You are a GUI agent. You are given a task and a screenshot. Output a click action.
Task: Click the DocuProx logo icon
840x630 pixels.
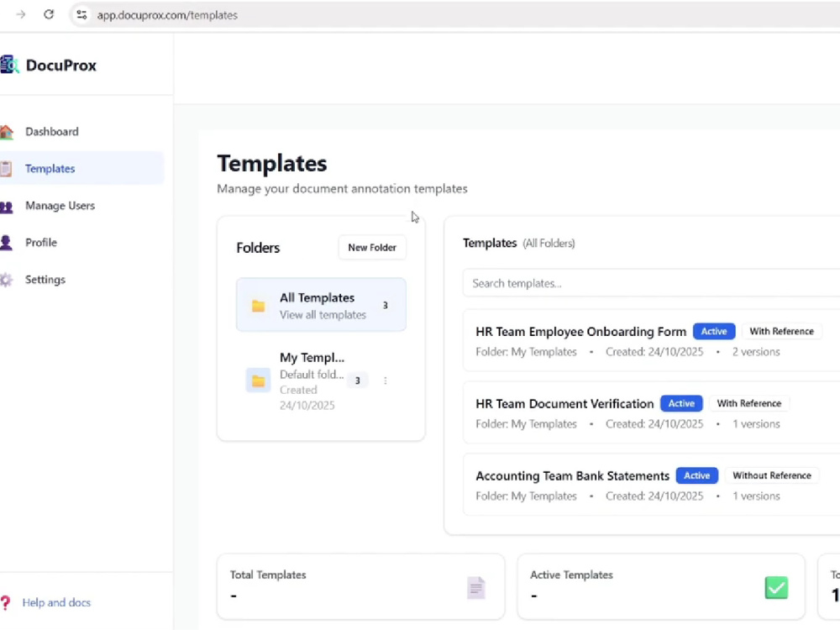click(x=9, y=65)
